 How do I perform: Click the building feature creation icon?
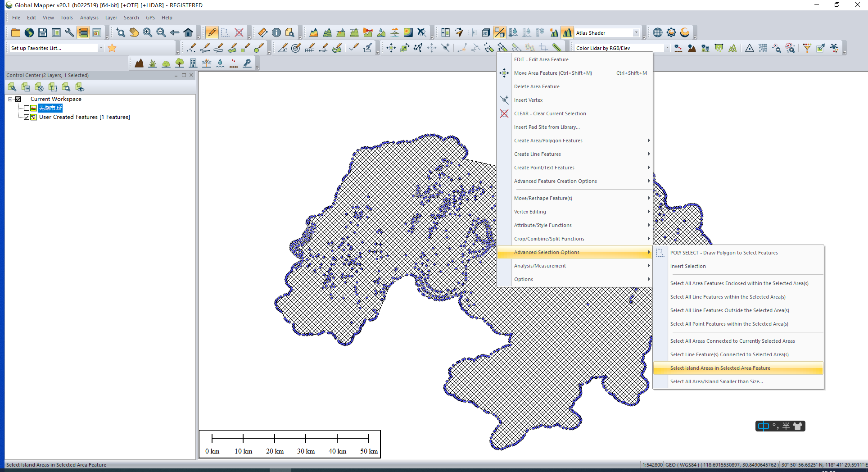pos(193,63)
